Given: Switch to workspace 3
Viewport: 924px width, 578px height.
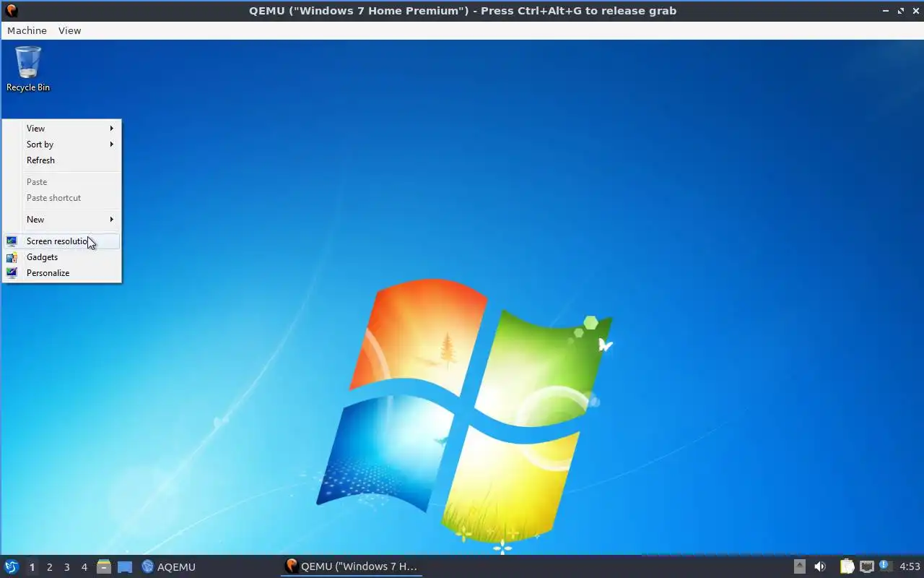Looking at the screenshot, I should [66, 567].
